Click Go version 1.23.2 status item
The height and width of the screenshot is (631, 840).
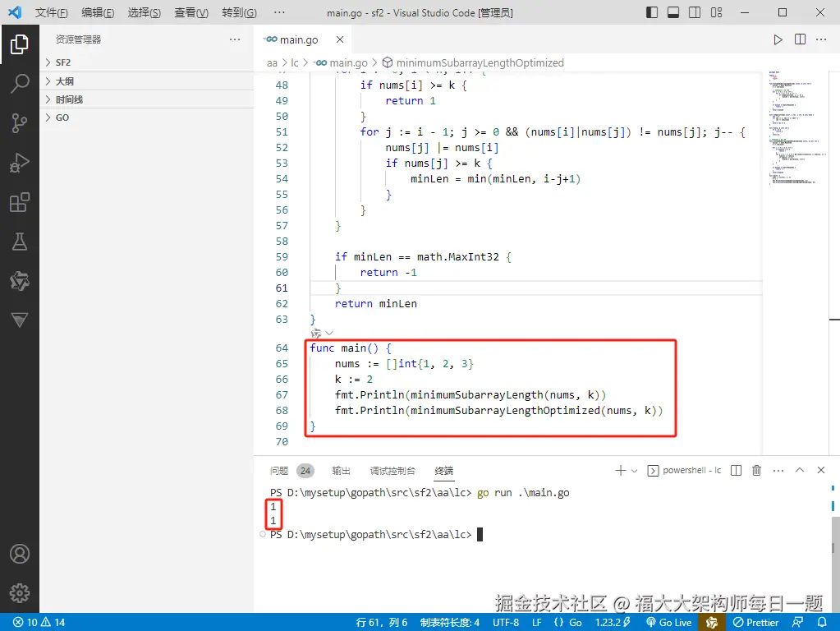(613, 623)
